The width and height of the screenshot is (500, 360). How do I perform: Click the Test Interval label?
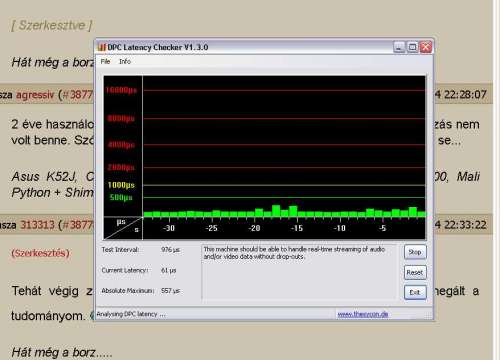point(120,250)
